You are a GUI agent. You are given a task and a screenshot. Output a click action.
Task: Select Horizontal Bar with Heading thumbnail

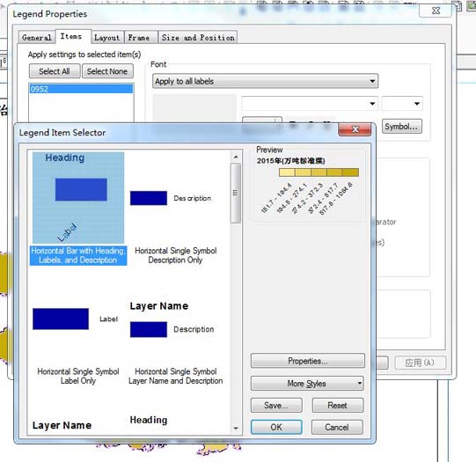(x=78, y=198)
